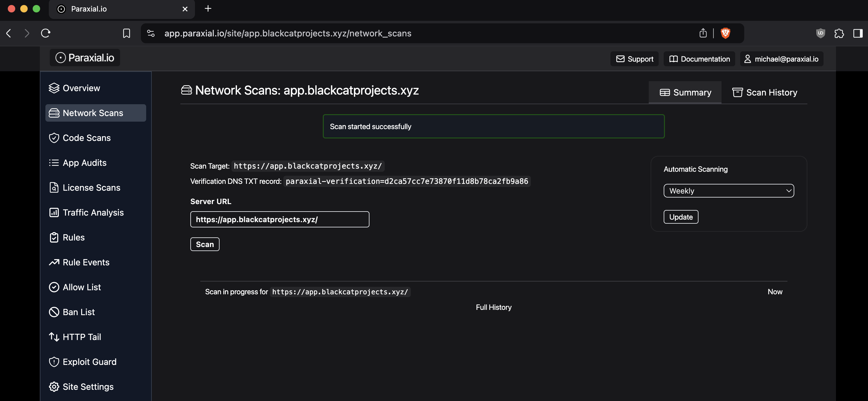Switch to the Summary tab

pos(685,92)
